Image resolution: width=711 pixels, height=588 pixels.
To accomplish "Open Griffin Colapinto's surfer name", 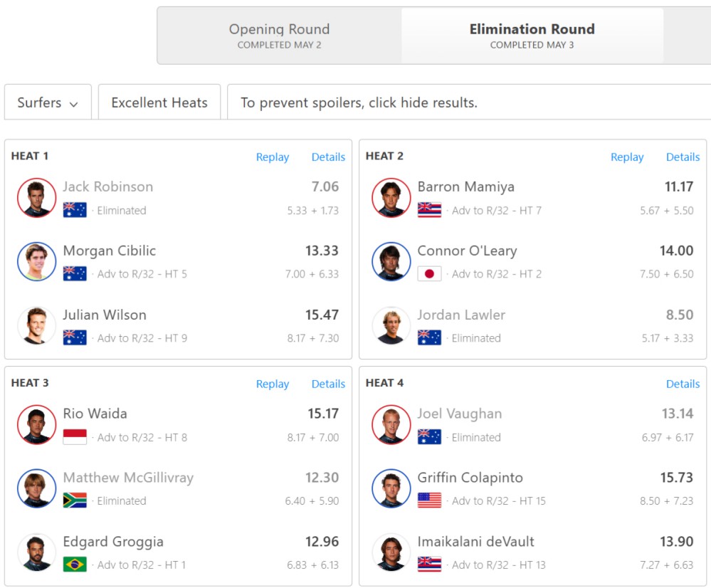I will point(470,477).
